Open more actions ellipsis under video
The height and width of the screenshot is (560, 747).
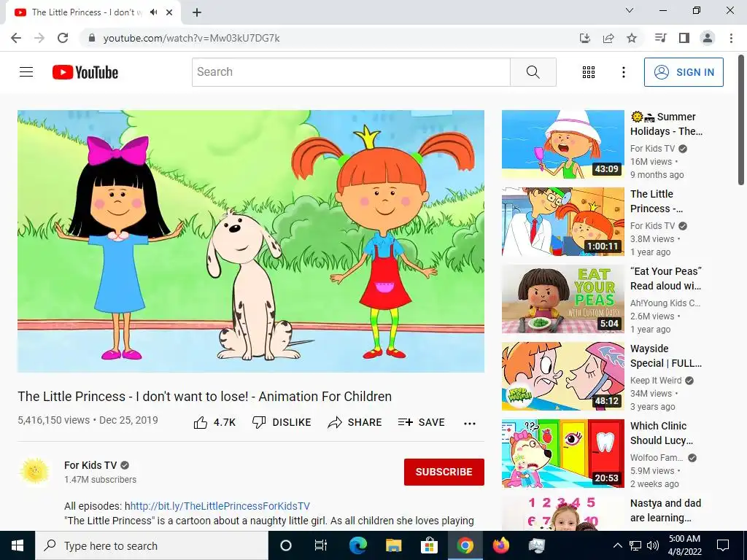click(x=470, y=424)
